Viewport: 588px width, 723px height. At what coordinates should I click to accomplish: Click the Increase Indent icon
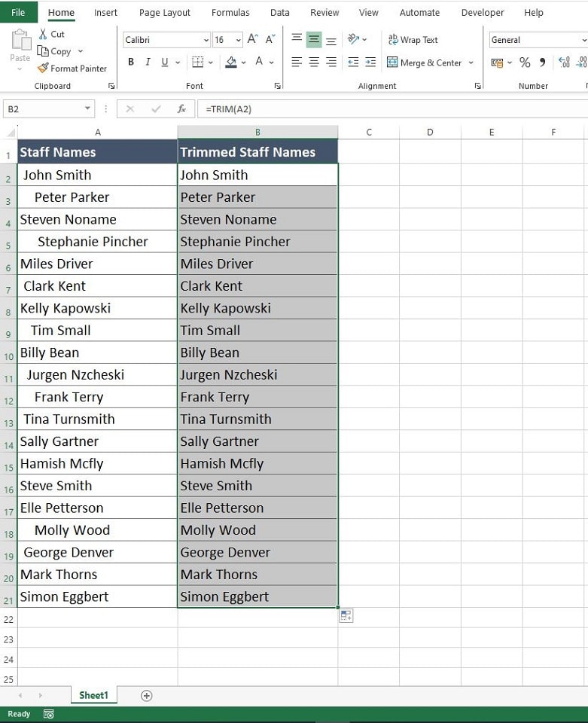(370, 62)
